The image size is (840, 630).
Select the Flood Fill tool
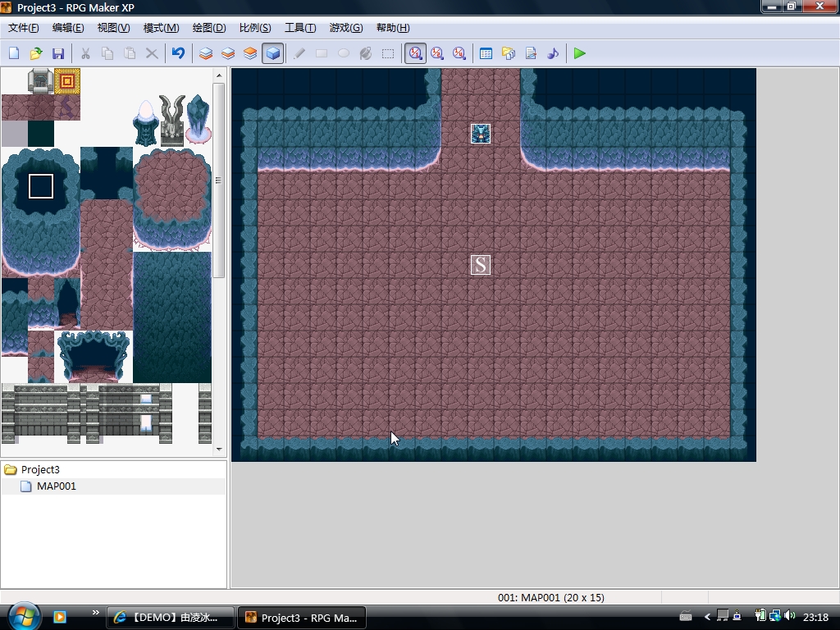pyautogui.click(x=366, y=53)
